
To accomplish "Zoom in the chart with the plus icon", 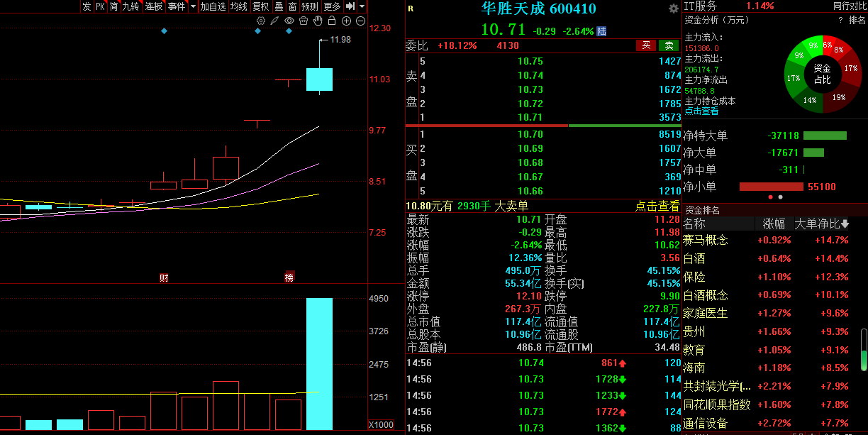I will [x=346, y=21].
